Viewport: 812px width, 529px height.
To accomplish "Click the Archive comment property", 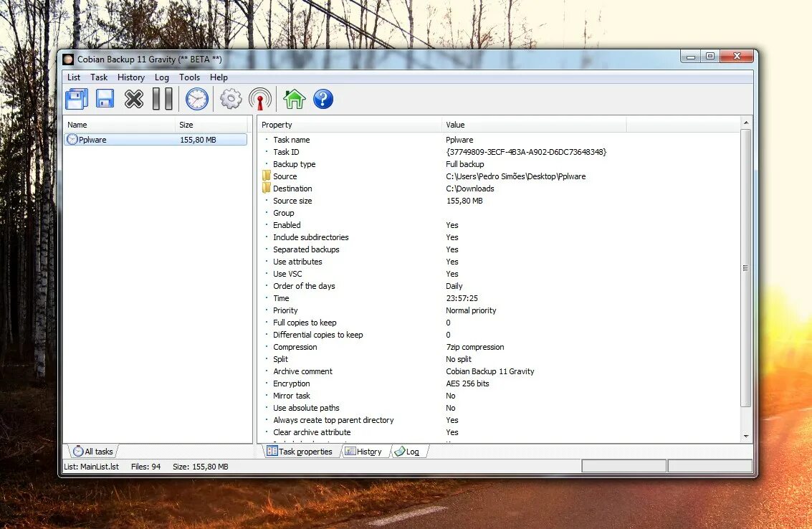I will (302, 371).
